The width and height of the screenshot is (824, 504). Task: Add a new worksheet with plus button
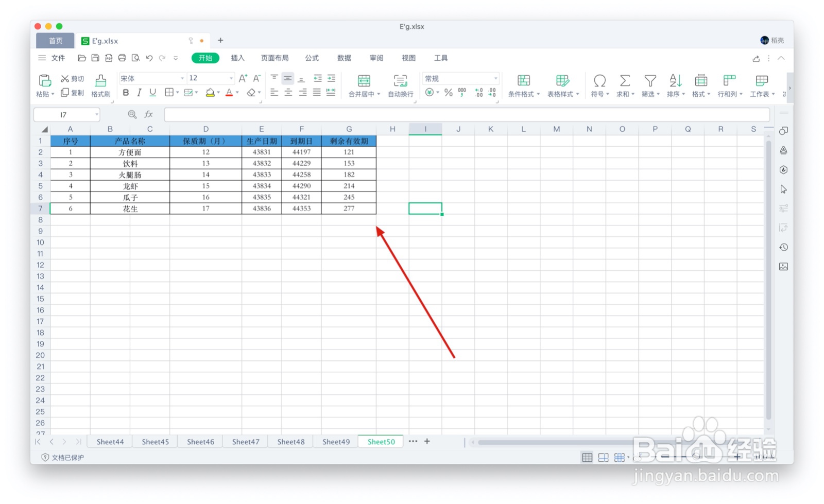pos(427,441)
